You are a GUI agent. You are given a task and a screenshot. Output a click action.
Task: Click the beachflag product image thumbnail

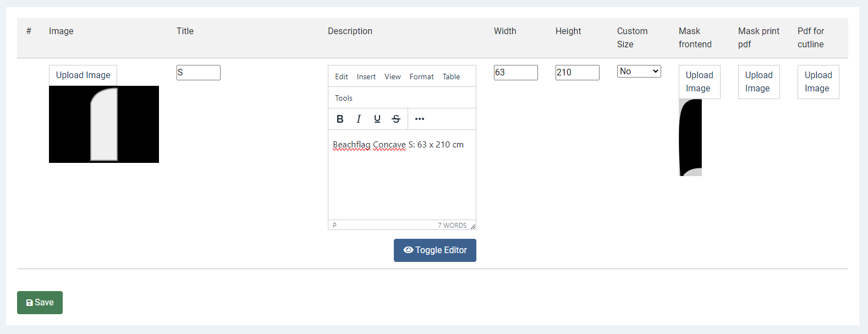click(x=104, y=124)
